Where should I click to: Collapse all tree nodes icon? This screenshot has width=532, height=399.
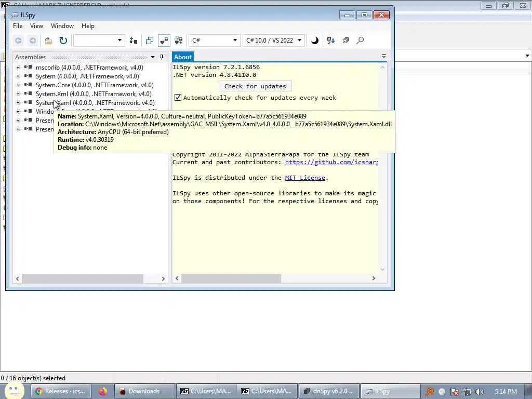tap(345, 41)
